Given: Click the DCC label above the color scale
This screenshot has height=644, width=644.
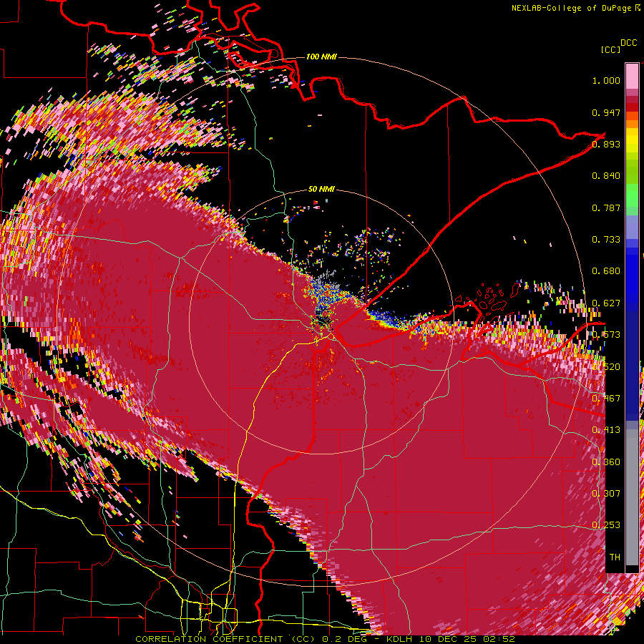Looking at the screenshot, I should tap(628, 43).
